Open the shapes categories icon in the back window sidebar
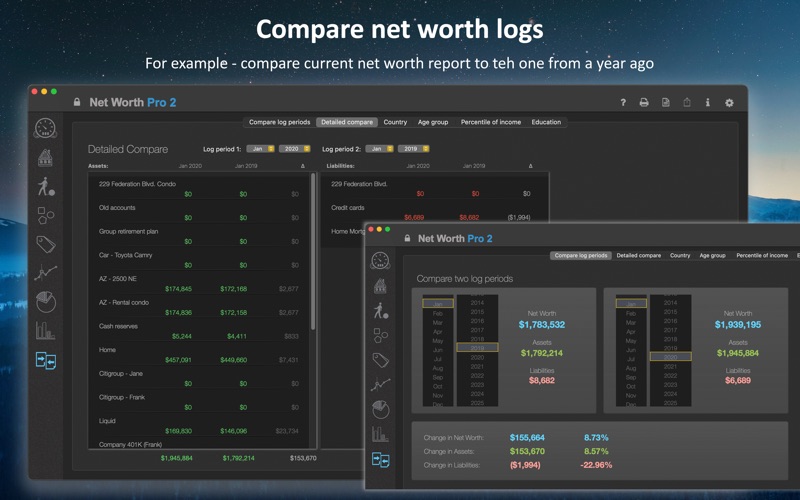The height and width of the screenshot is (500, 800). point(45,215)
